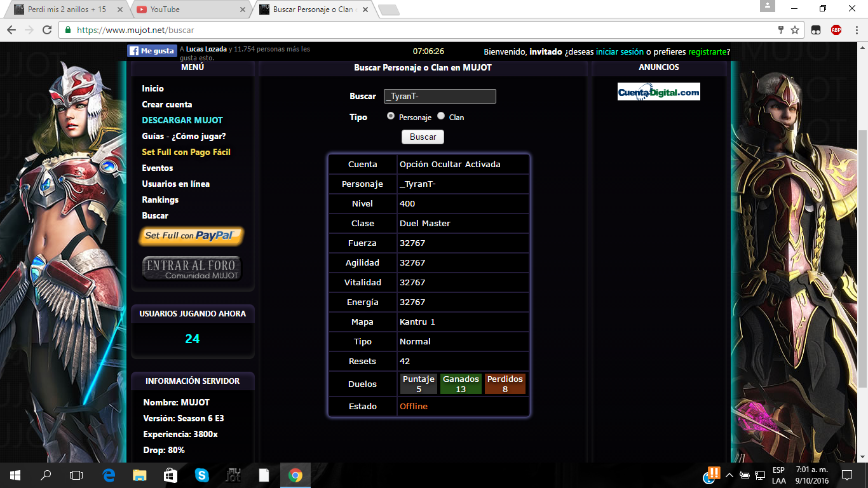868x488 pixels.
Task: Click the saved password key icon
Action: (x=781, y=30)
